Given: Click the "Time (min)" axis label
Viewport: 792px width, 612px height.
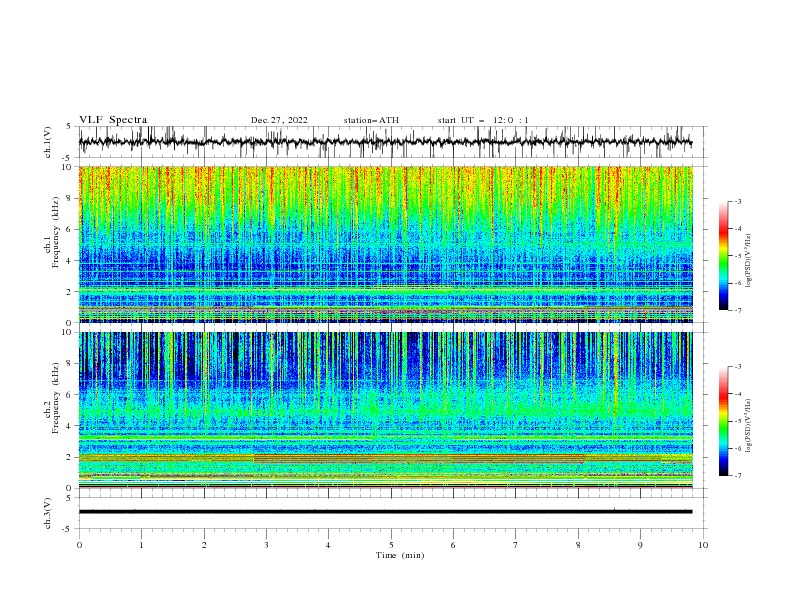Looking at the screenshot, I should click(400, 555).
